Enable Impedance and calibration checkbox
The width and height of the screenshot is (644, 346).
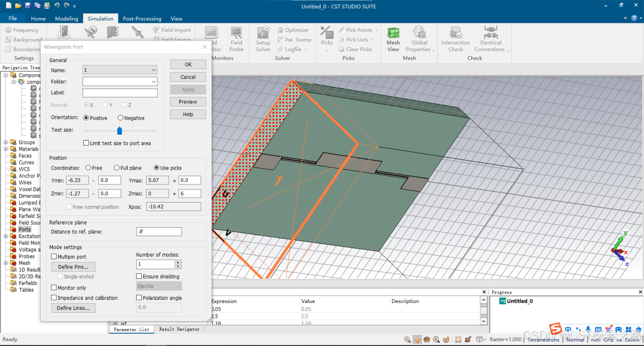54,298
